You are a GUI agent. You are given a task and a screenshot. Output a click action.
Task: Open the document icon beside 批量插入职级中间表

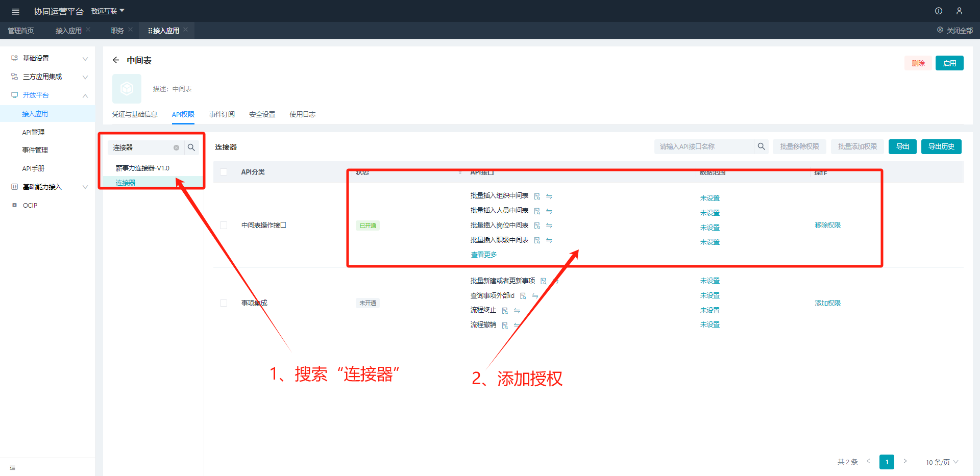537,240
